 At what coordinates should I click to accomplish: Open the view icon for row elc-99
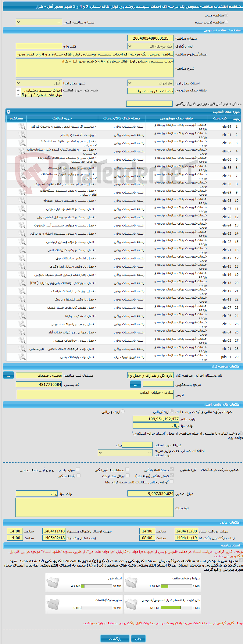[22, 126]
